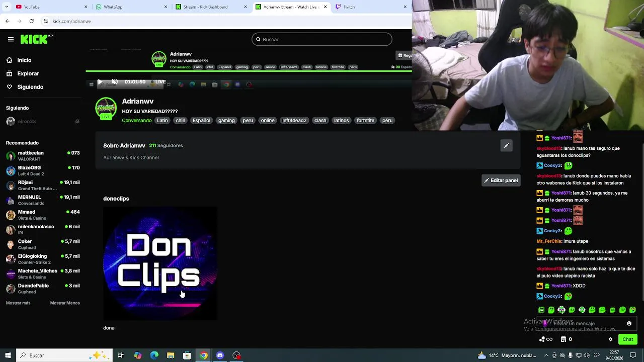
Task: Open Microsoft Store from the taskbar
Action: click(x=187, y=355)
